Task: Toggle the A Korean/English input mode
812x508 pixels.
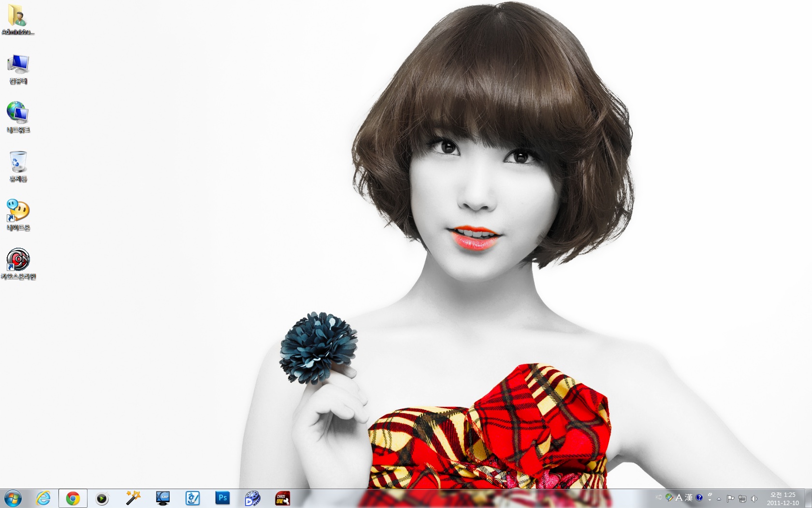Action: coord(679,497)
